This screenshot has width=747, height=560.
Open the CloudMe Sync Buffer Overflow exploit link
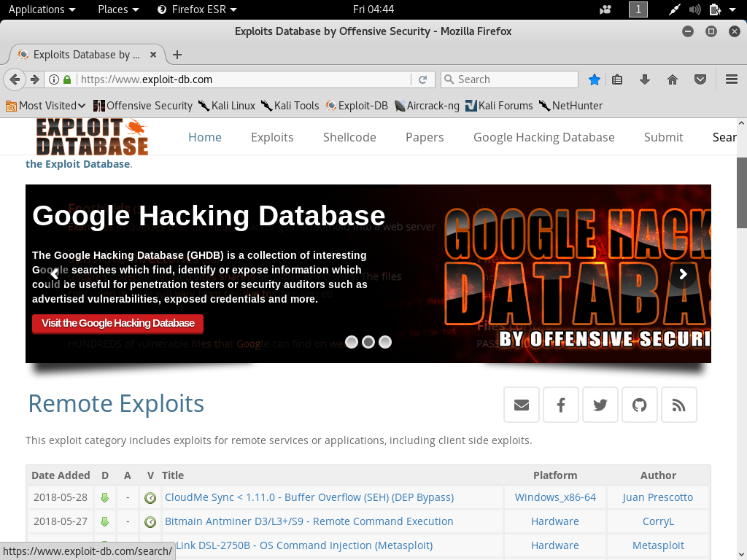(x=309, y=497)
